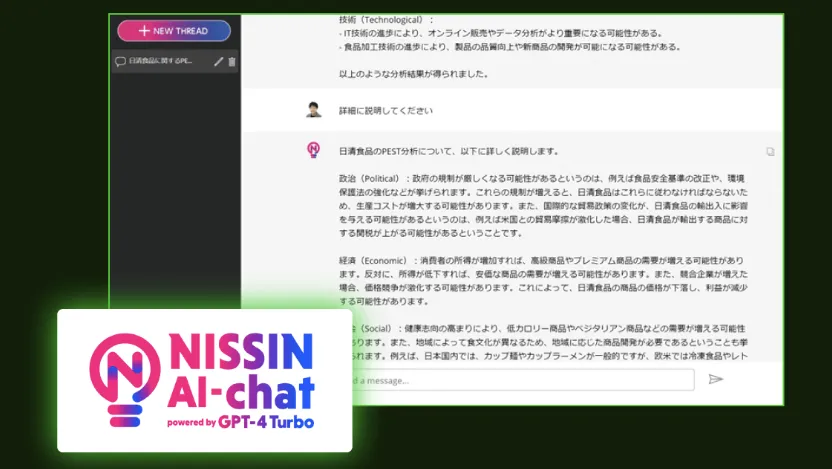
Task: Copy the AI response with the copy icon
Action: [x=770, y=152]
